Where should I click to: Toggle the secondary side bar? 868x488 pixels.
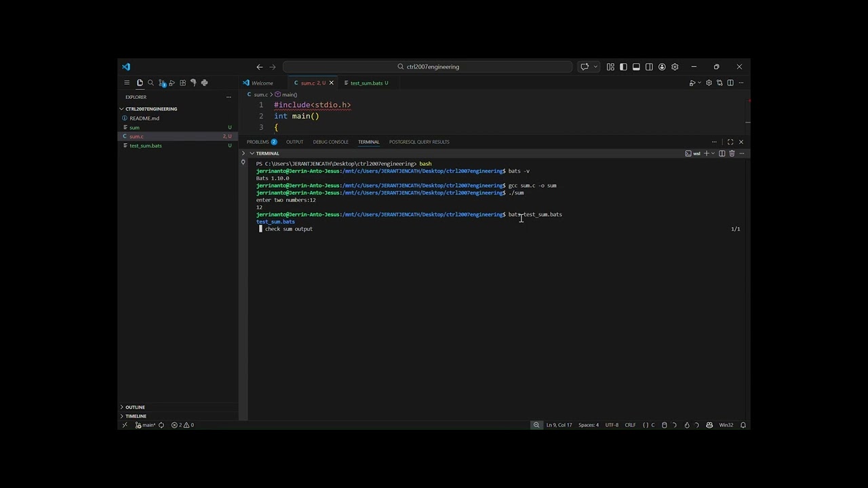(649, 66)
